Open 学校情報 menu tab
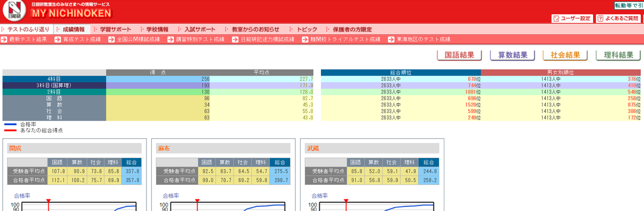The height and width of the screenshot is (211, 644). [154, 29]
